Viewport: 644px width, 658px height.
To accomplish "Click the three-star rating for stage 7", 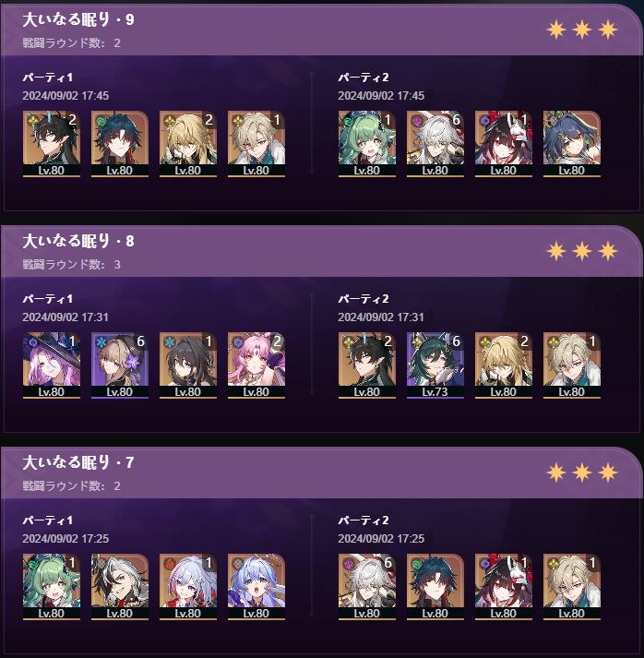I will pyautogui.click(x=582, y=473).
